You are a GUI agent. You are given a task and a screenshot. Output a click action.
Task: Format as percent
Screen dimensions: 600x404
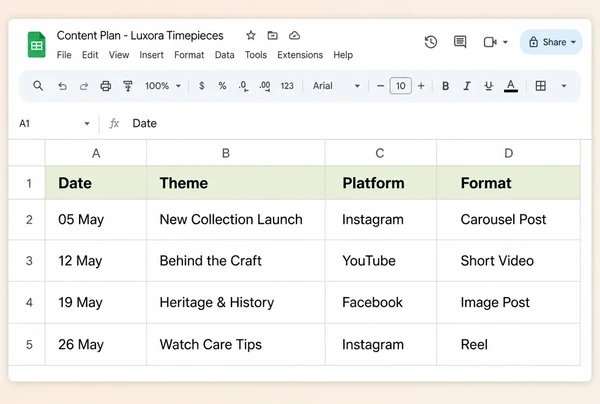[222, 86]
